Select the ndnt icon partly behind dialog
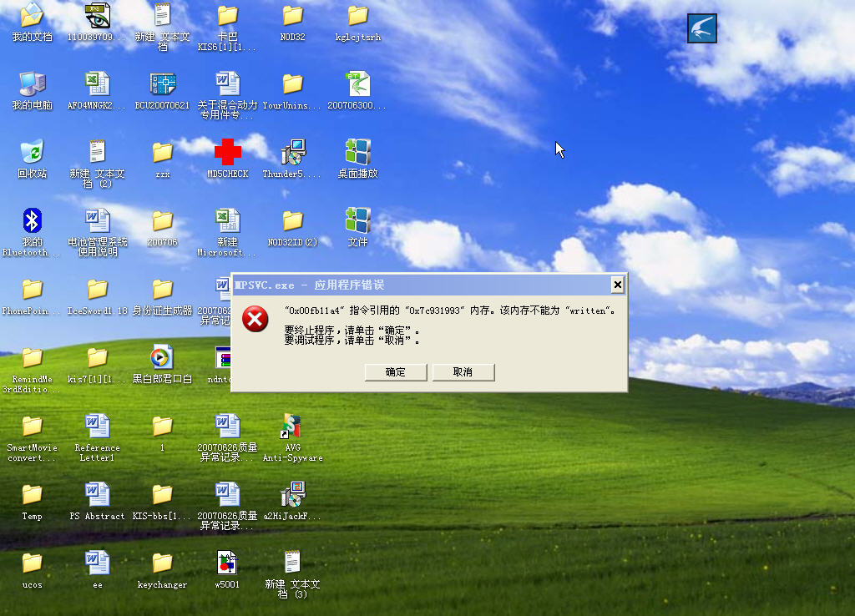The width and height of the screenshot is (855, 616). [221, 364]
